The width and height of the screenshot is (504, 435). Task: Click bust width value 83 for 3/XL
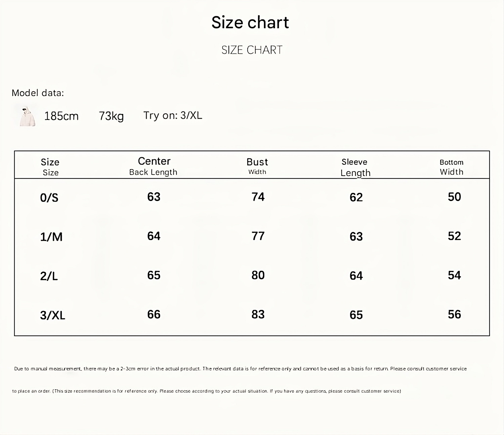[x=258, y=314]
